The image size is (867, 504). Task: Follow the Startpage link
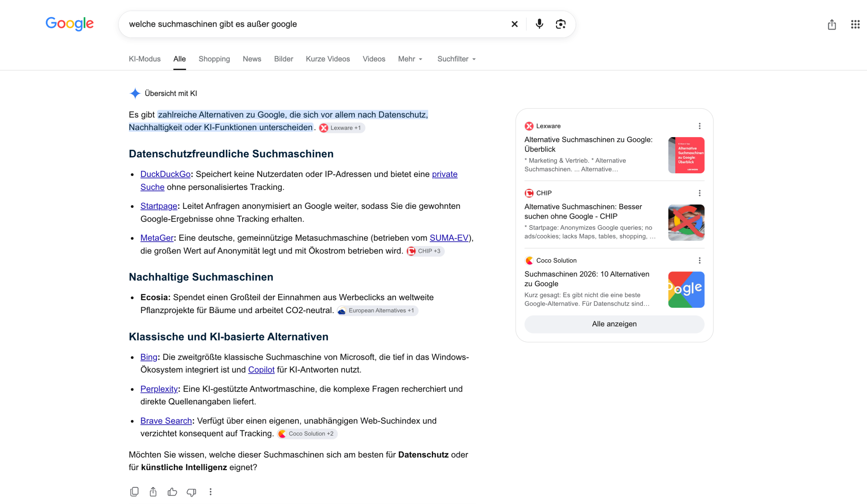(158, 206)
